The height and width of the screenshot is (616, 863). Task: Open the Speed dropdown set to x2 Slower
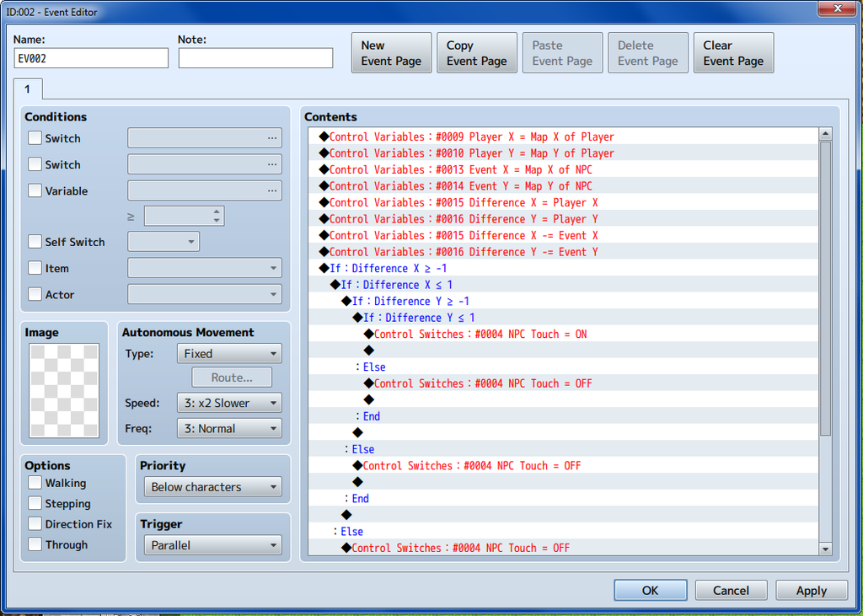[x=229, y=403]
